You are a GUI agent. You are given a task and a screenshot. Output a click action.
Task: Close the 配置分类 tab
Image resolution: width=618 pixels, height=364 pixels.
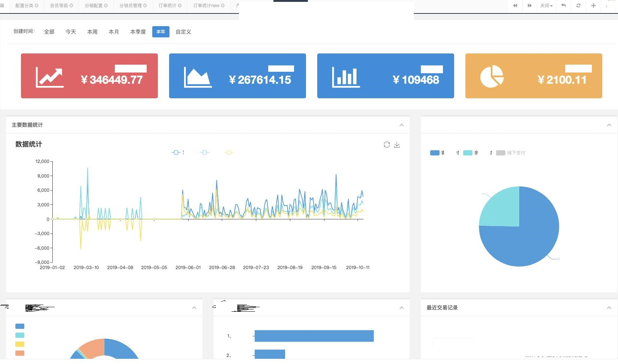pyautogui.click(x=37, y=6)
